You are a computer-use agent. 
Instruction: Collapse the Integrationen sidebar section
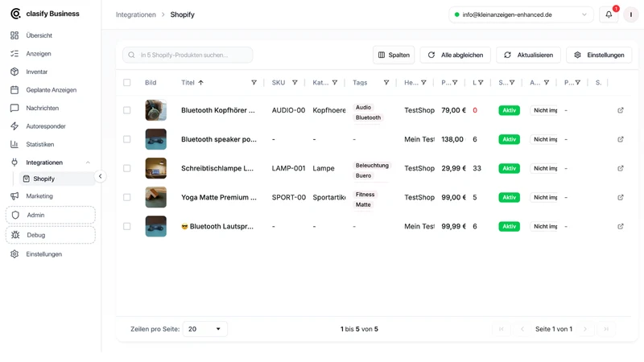tap(88, 162)
